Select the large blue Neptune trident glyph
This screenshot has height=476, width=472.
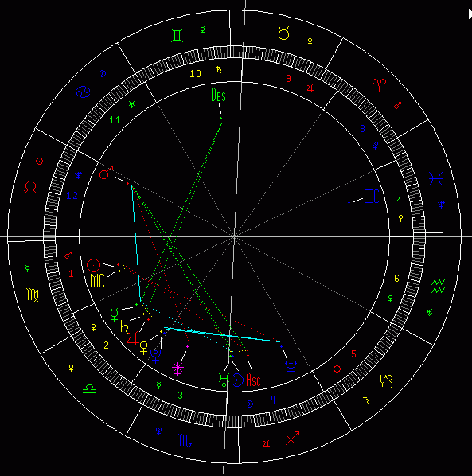pyautogui.click(x=291, y=367)
